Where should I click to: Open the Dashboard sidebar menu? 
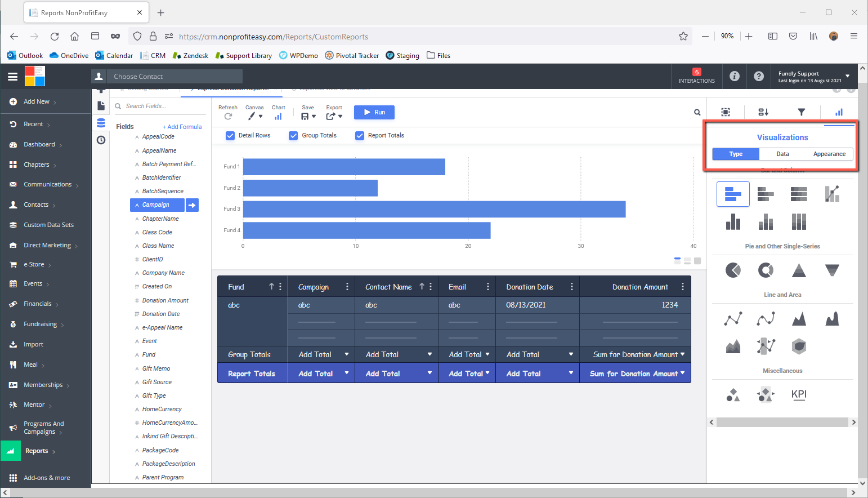pos(45,144)
